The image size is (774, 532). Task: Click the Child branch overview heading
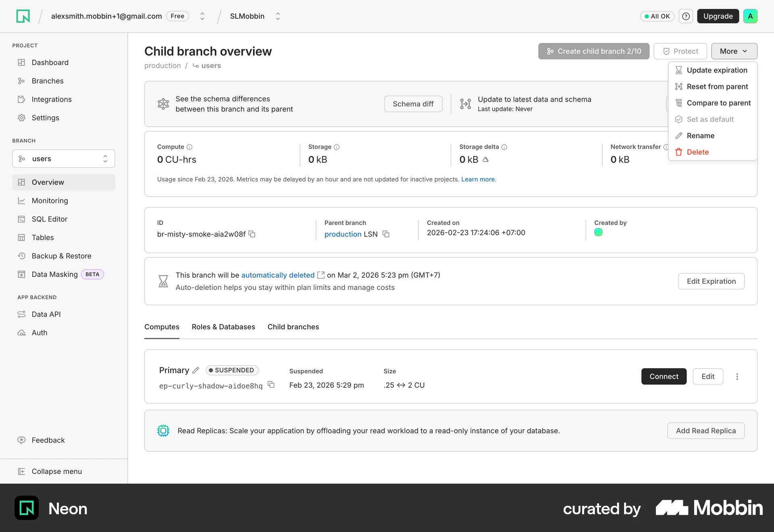(x=208, y=51)
